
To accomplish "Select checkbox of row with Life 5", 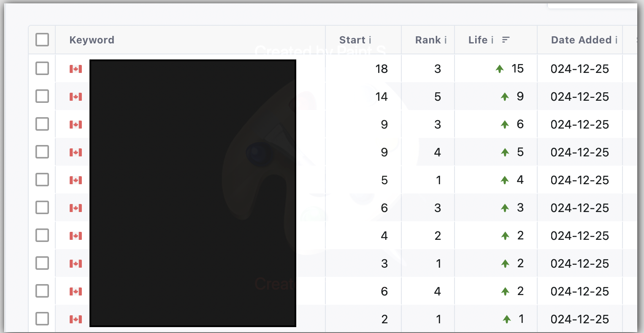I will [42, 152].
